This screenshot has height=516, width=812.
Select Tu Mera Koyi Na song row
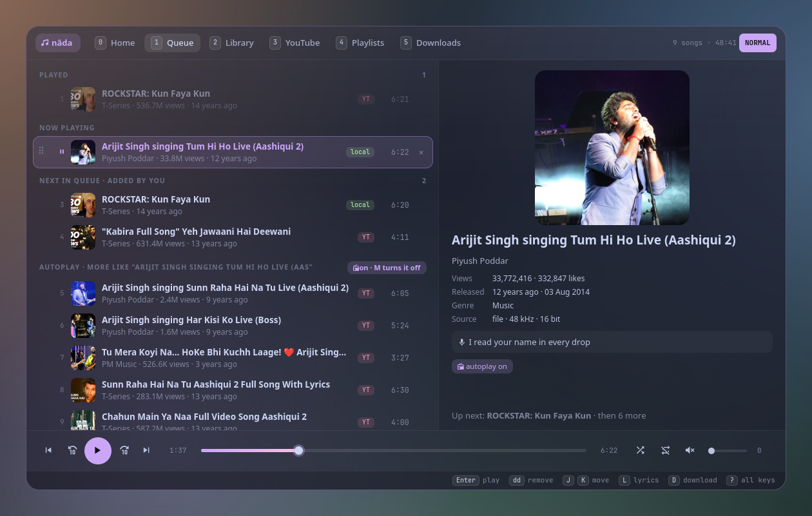(233, 358)
